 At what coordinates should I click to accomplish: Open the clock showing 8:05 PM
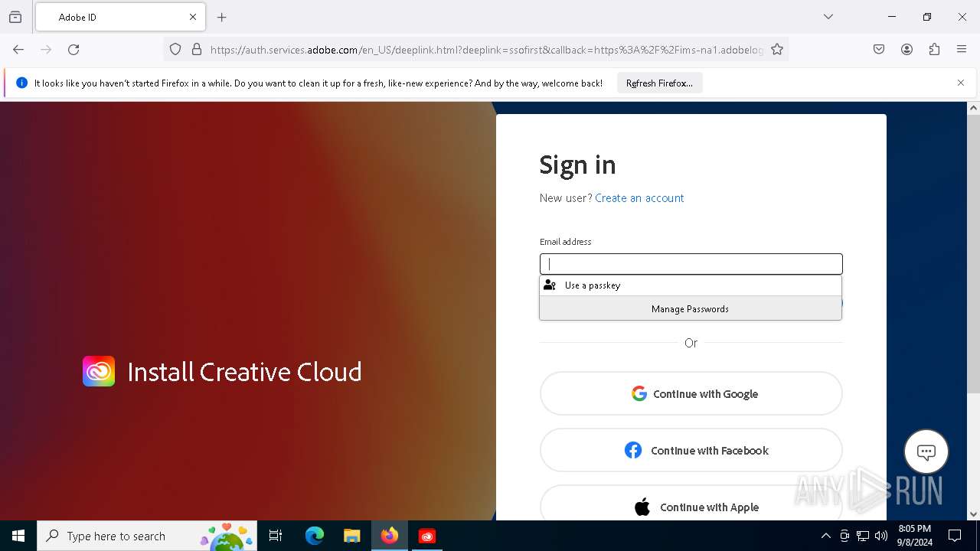pyautogui.click(x=915, y=536)
